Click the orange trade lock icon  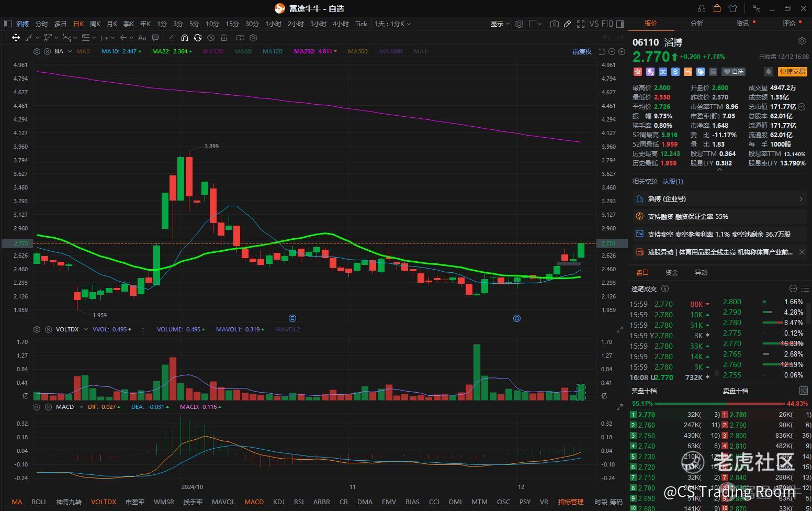[717, 8]
